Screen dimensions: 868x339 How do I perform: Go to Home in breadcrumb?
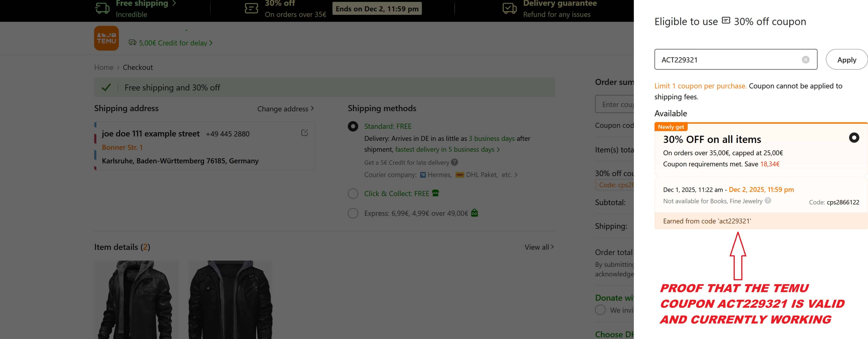coord(104,67)
